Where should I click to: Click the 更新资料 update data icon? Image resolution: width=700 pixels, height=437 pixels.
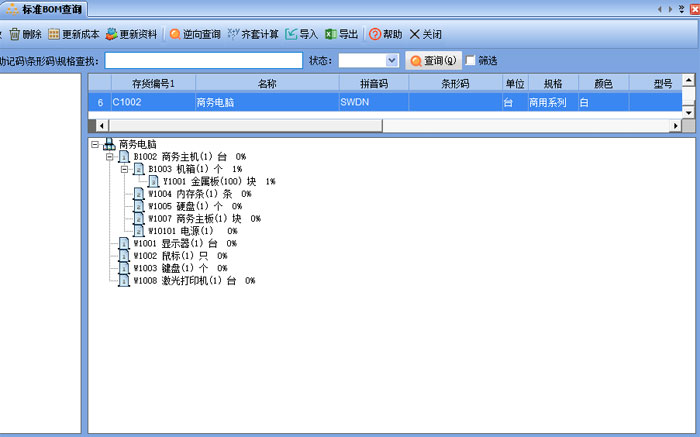click(112, 34)
